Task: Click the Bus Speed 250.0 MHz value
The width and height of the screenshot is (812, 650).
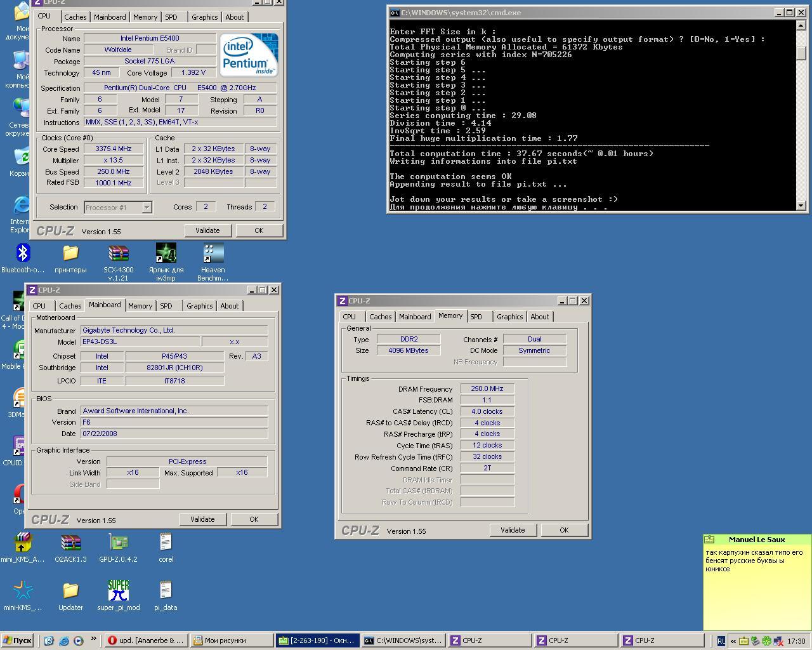Action: (x=114, y=172)
